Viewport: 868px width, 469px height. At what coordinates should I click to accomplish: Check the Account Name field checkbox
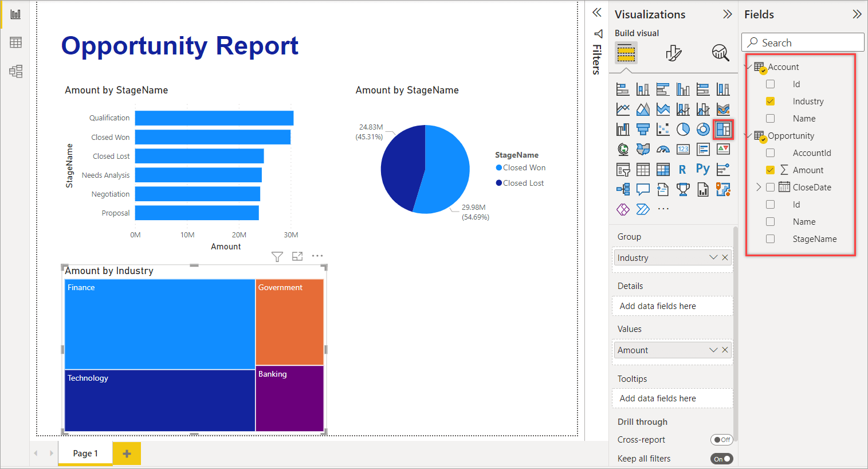(770, 119)
